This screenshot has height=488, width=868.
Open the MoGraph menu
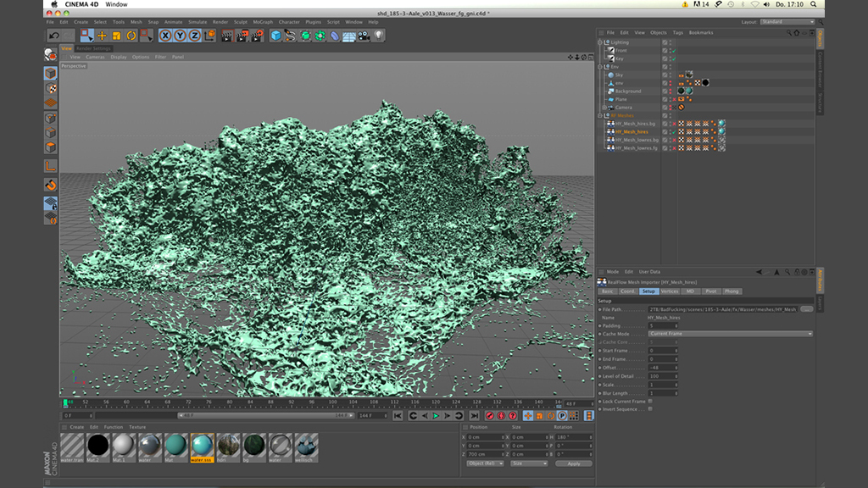262,22
